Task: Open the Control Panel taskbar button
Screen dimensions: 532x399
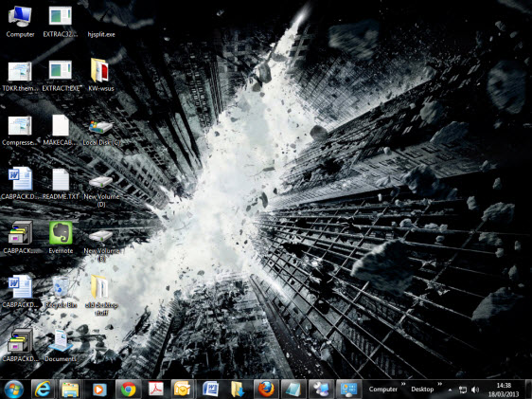Action: point(348,390)
